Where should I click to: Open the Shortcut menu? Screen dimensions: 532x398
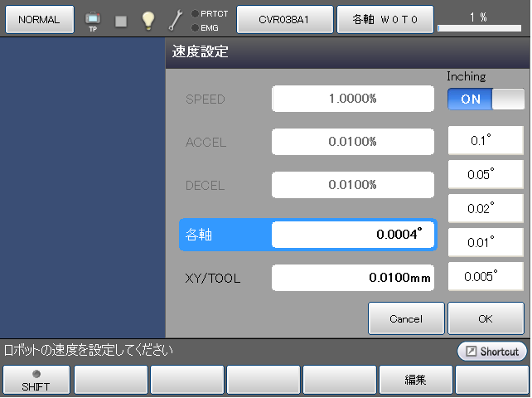click(x=491, y=352)
